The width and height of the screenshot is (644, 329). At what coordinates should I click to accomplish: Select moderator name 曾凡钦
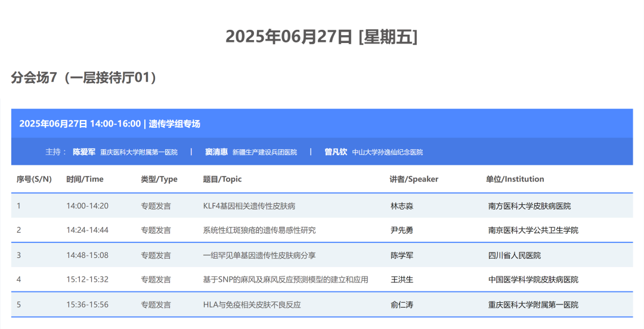[336, 152]
